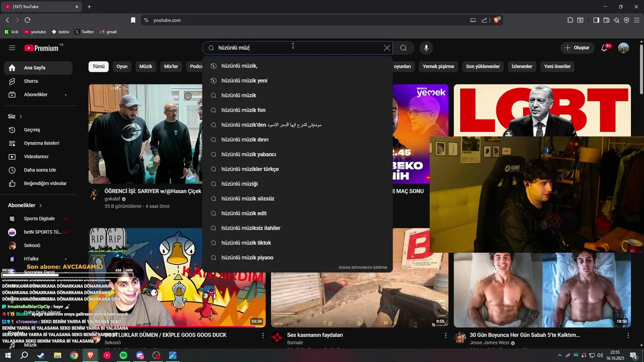Screen dimensions: 644x362
Task: Open Spotify from the taskbar
Action: [x=123, y=355]
